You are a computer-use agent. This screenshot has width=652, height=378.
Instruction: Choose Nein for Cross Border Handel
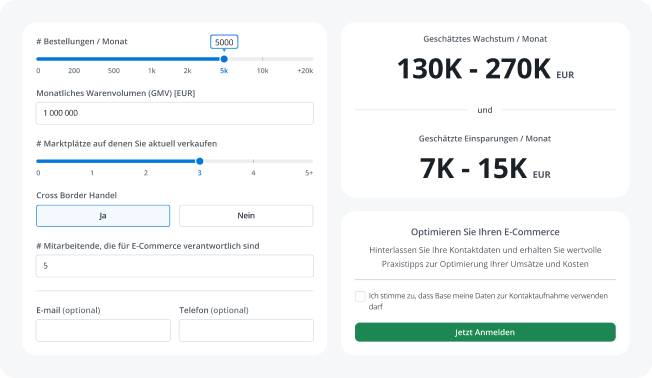click(x=246, y=216)
